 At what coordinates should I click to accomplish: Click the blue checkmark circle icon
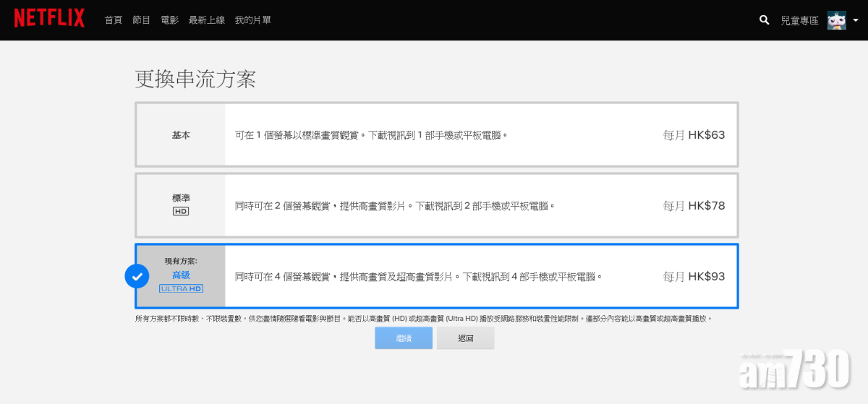tap(137, 276)
